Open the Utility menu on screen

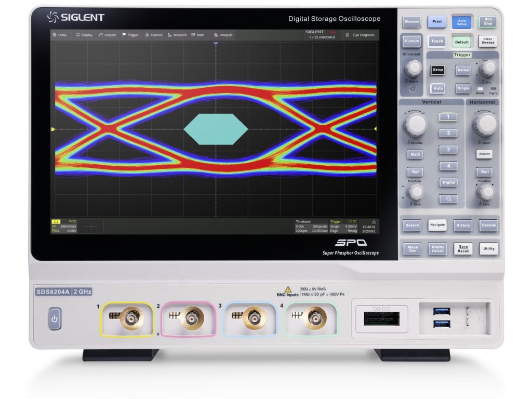[60, 35]
